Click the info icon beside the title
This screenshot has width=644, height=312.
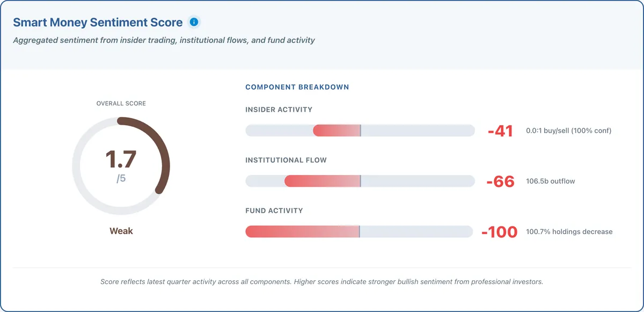click(x=194, y=23)
